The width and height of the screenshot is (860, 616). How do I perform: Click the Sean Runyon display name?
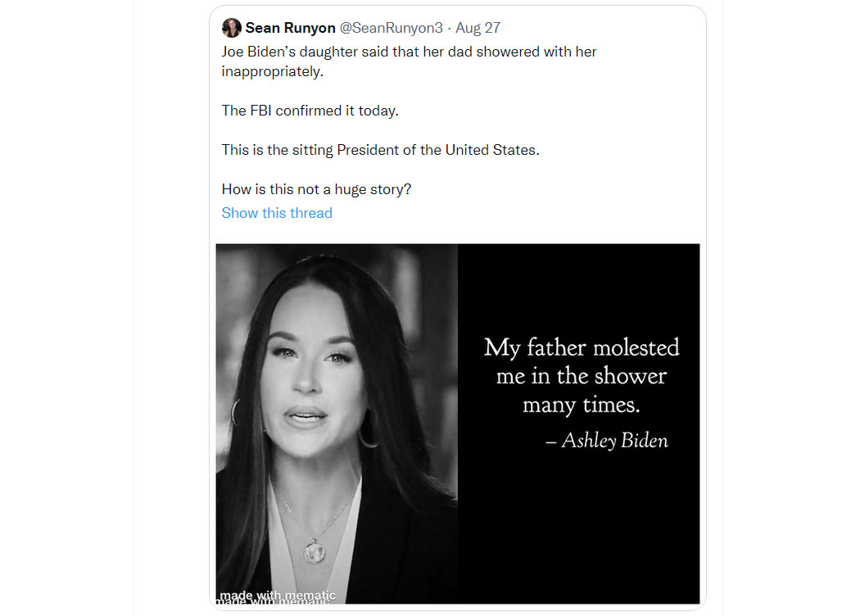click(x=290, y=28)
